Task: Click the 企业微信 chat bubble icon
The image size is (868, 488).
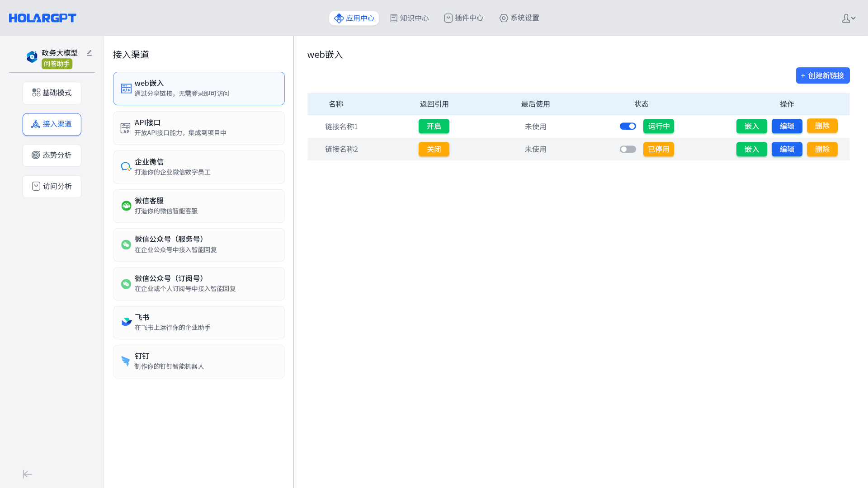Action: point(126,167)
